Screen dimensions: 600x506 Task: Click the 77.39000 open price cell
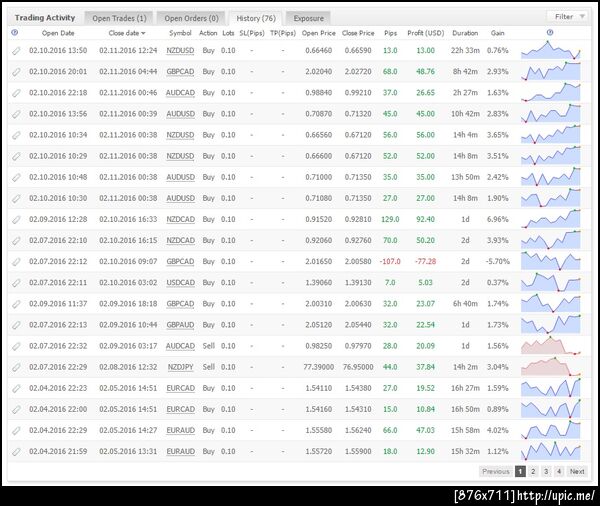(x=318, y=367)
